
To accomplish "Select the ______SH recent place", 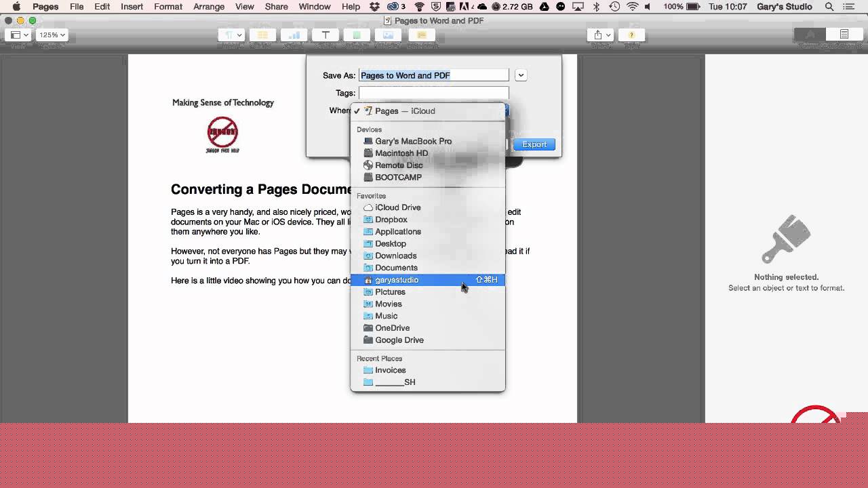I will coord(428,382).
